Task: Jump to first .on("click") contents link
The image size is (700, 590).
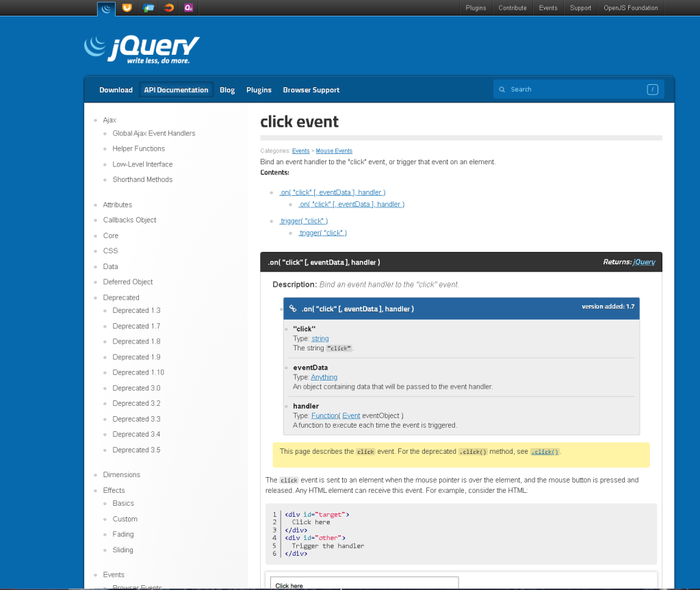Action: tap(333, 192)
